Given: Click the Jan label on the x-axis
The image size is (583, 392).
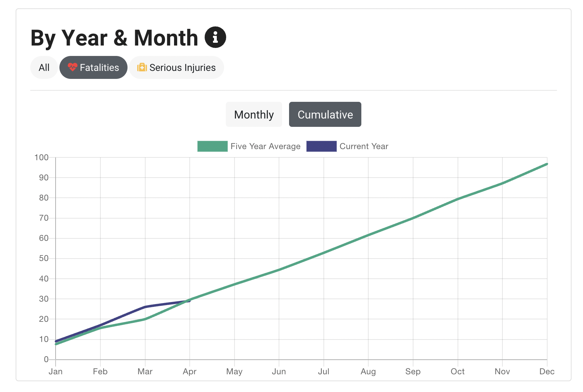Looking at the screenshot, I should [x=56, y=371].
